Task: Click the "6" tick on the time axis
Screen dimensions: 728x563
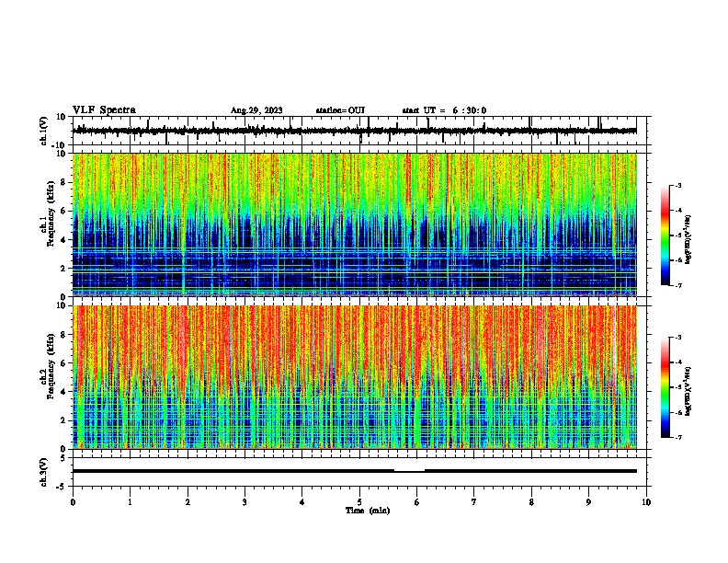Action: 417,502
